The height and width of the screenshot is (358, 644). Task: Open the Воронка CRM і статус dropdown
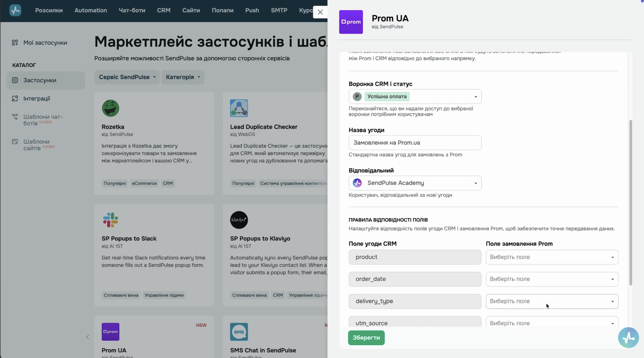(x=415, y=96)
